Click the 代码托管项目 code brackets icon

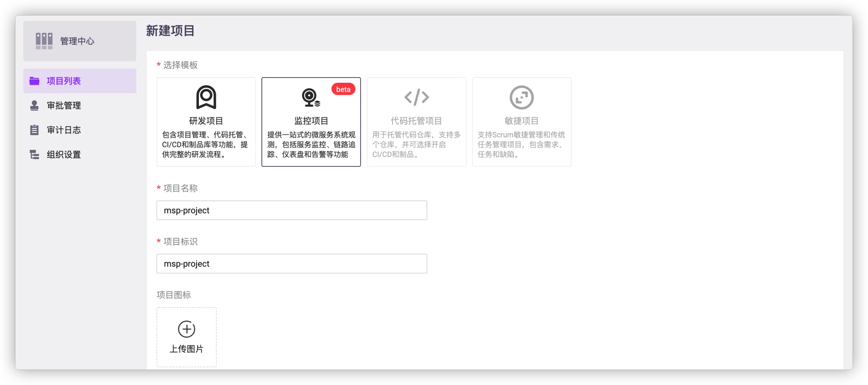pyautogui.click(x=416, y=97)
